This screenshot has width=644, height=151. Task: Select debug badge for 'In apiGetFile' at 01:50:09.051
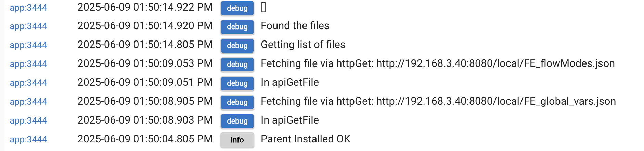pos(237,83)
